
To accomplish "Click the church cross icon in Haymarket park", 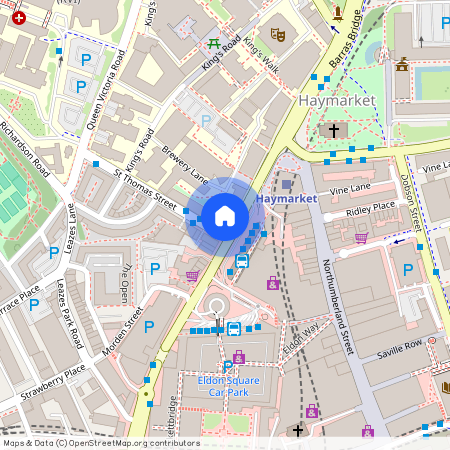I will tap(334, 130).
